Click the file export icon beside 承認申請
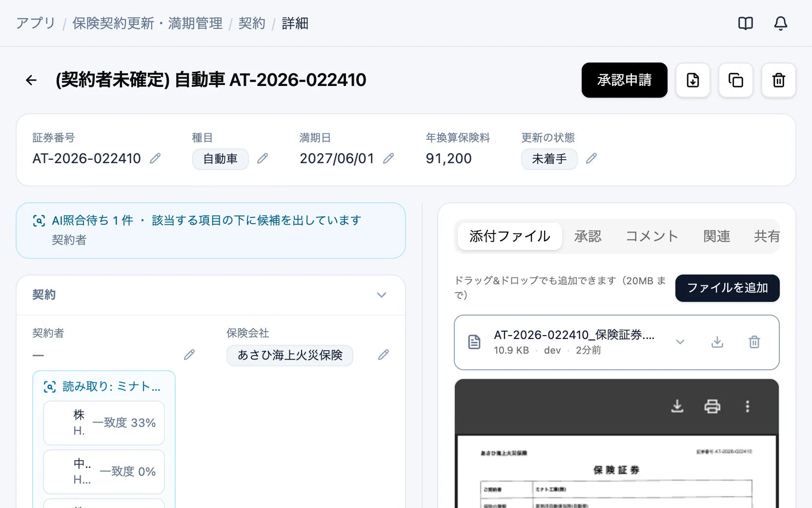Viewport: 812px width, 508px height. coord(693,80)
